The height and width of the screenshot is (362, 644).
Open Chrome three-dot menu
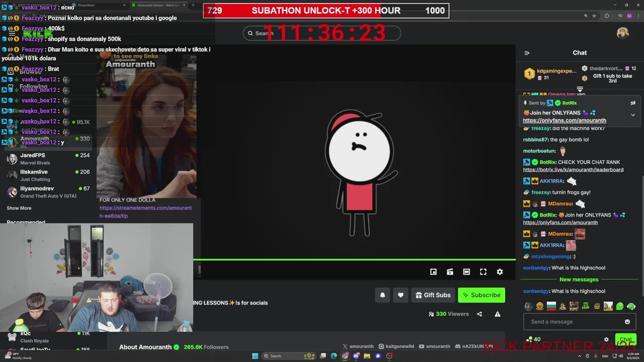tap(638, 16)
